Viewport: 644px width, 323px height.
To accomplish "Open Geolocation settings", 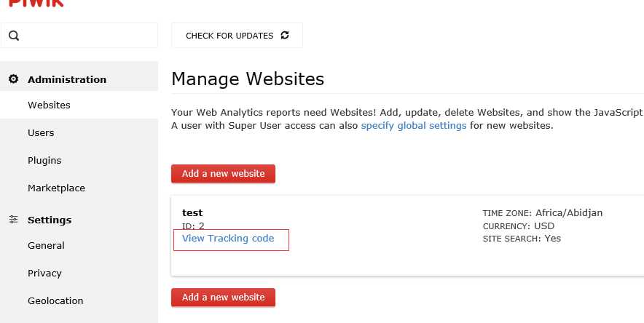I will [x=55, y=301].
